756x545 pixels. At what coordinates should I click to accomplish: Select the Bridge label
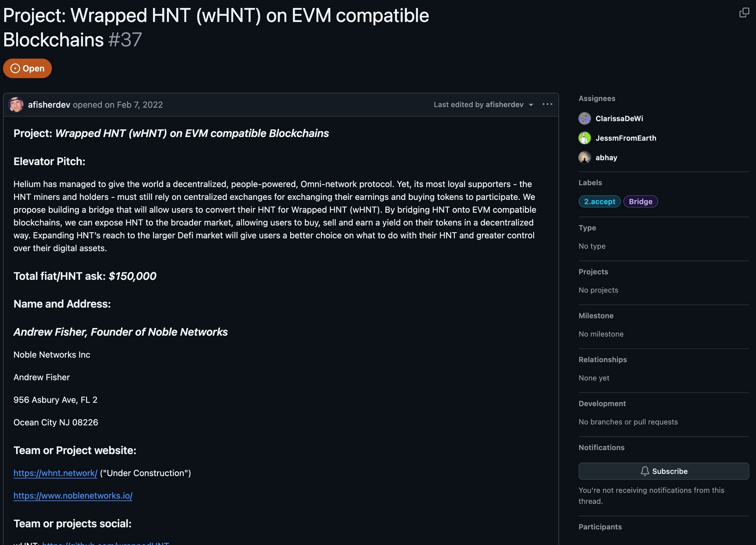[641, 201]
